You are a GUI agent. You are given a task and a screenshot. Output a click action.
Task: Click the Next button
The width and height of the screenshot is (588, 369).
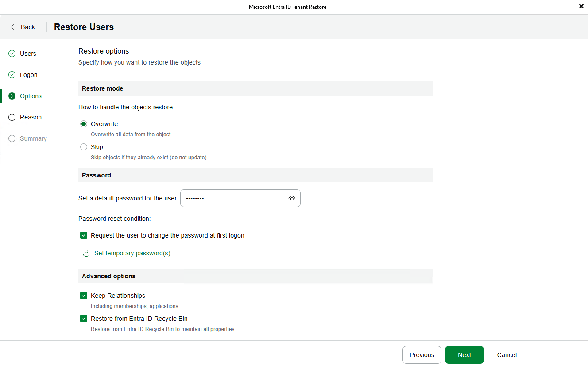click(464, 354)
